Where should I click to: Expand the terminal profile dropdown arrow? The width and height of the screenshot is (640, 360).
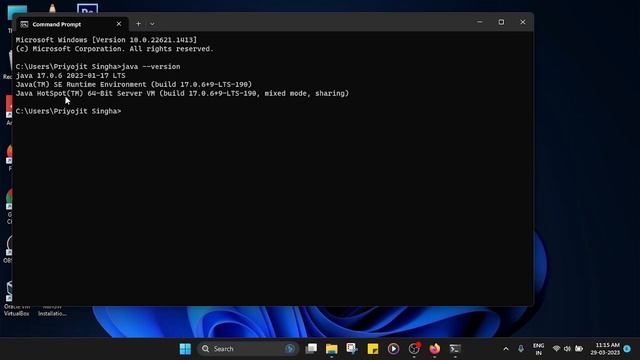[152, 24]
